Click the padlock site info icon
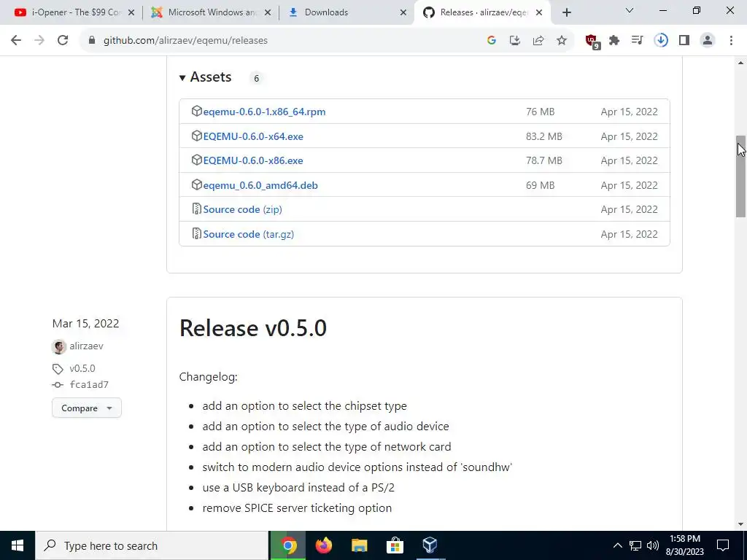The image size is (747, 560). (92, 41)
